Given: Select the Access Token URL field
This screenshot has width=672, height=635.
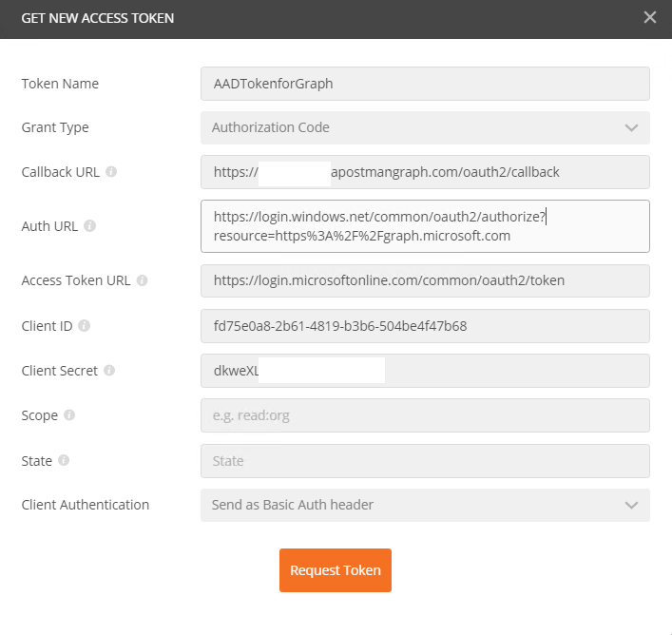Looking at the screenshot, I should [x=425, y=280].
